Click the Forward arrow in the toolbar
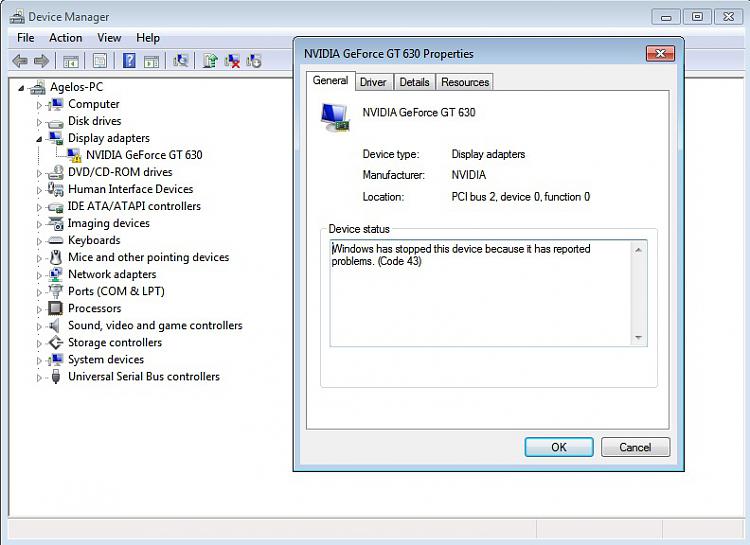750x545 pixels. pyautogui.click(x=42, y=61)
